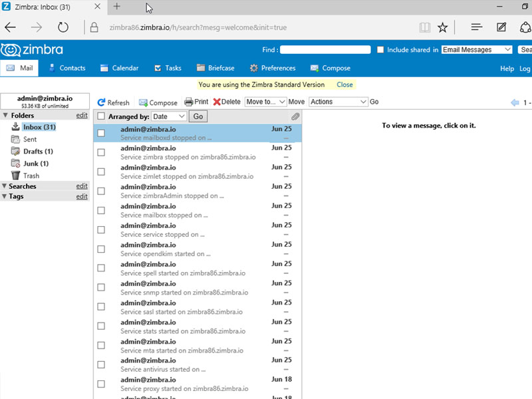The height and width of the screenshot is (399, 532).
Task: Click in the Find search field
Action: click(325, 50)
